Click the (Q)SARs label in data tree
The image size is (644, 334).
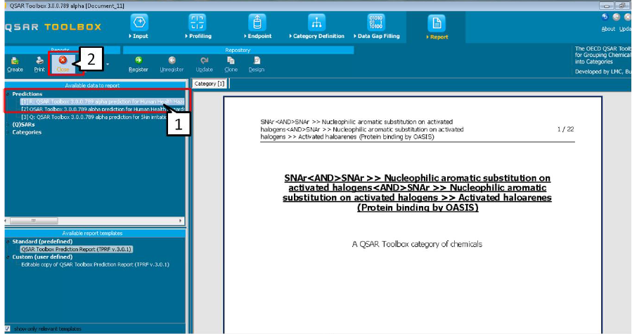click(23, 124)
